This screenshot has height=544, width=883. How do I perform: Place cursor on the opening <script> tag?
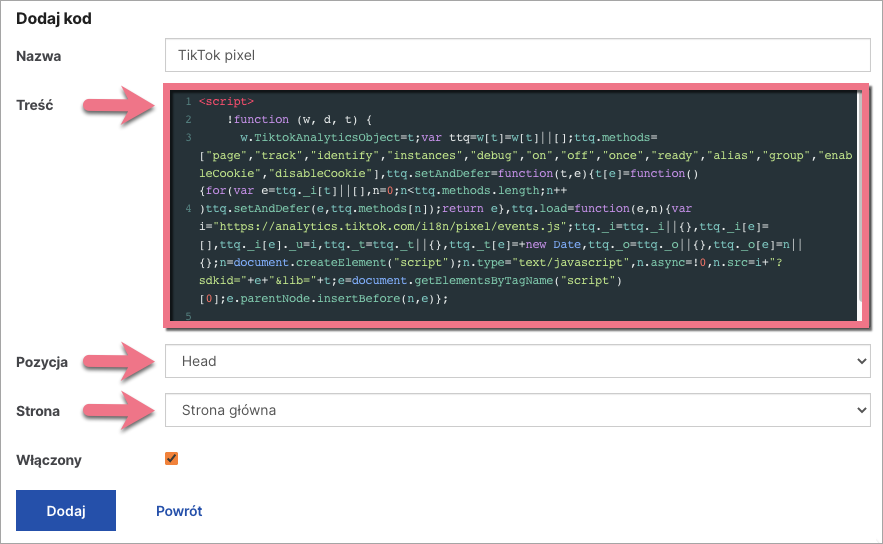point(227,101)
